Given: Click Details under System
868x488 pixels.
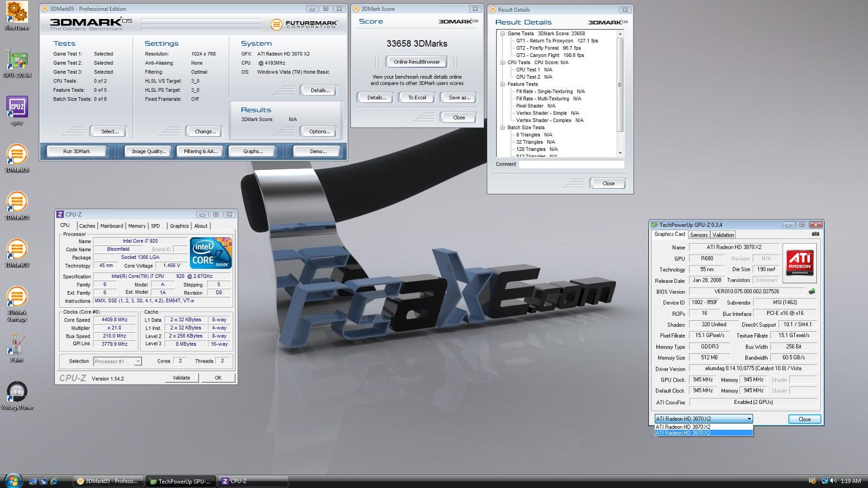Looking at the screenshot, I should [x=320, y=91].
